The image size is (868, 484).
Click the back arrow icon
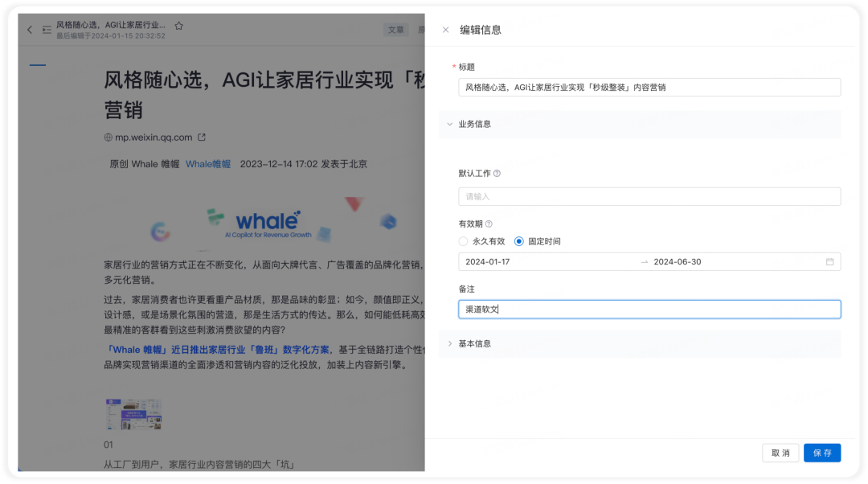pyautogui.click(x=30, y=30)
